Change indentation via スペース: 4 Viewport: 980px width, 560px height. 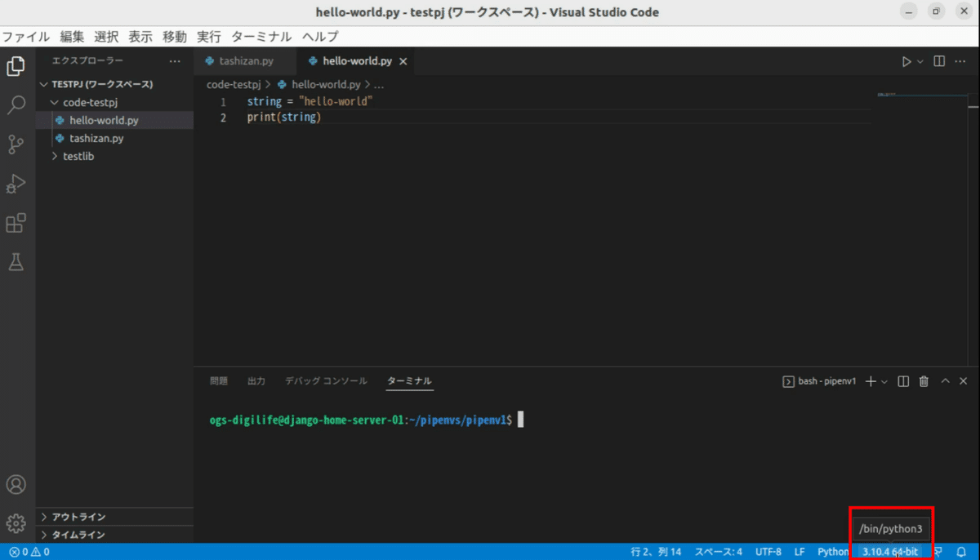pyautogui.click(x=719, y=552)
